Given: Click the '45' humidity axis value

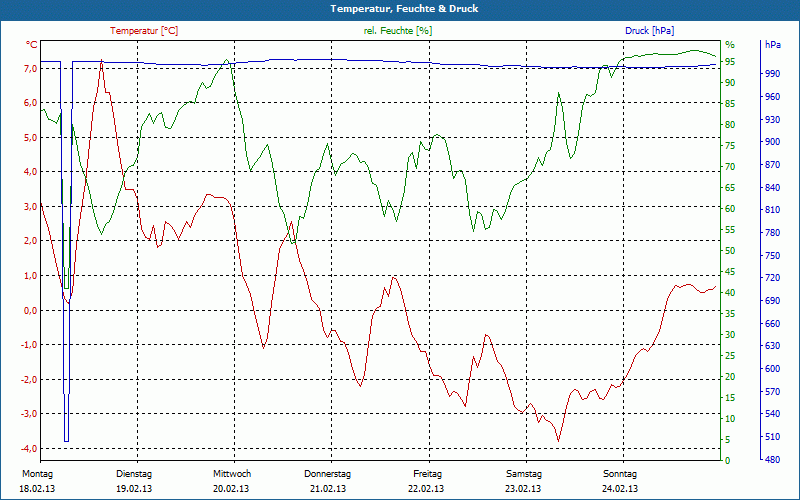Looking at the screenshot, I should coord(730,271).
